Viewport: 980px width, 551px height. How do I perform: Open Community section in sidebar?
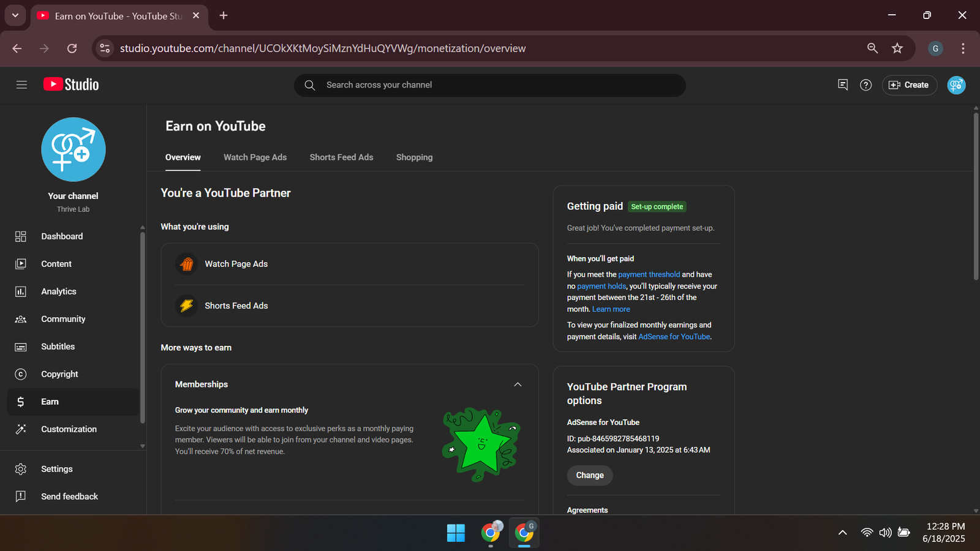(x=73, y=319)
